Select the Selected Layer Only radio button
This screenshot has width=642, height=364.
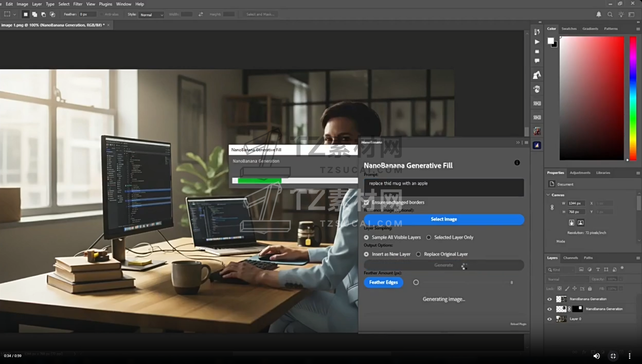[429, 237]
